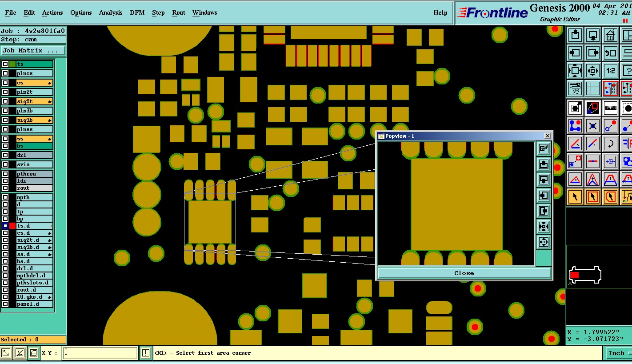
Task: Click the previous view (undo zoom) icon
Action: point(611,52)
